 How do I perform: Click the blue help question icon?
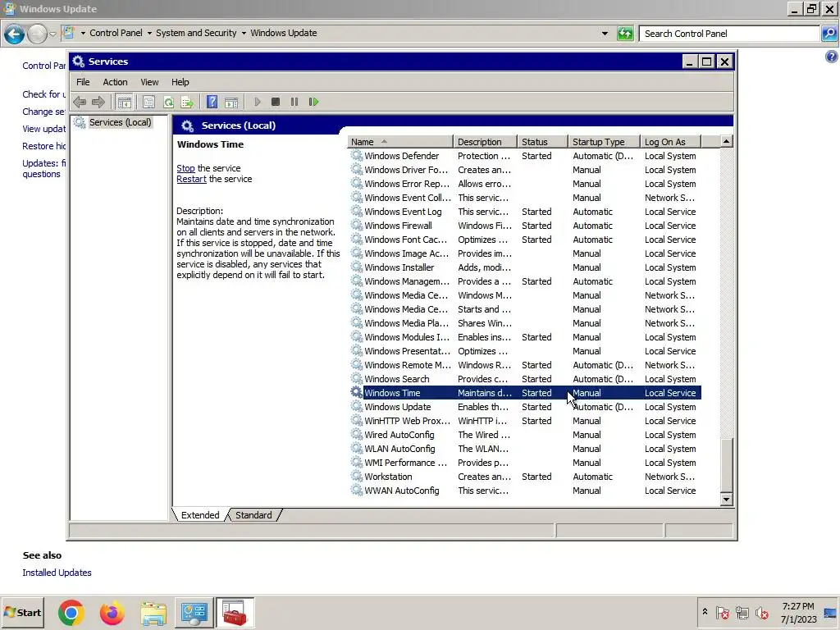coord(832,57)
